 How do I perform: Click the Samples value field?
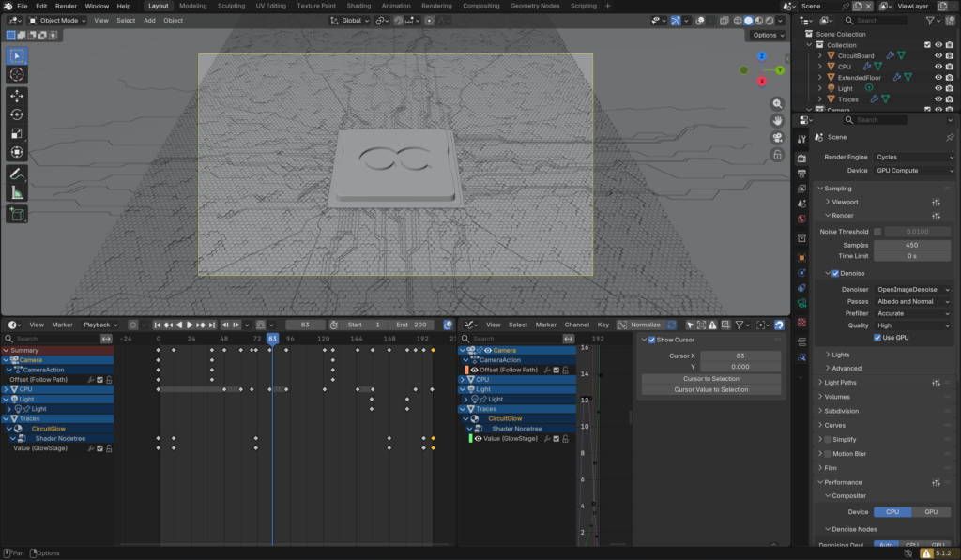pos(912,245)
